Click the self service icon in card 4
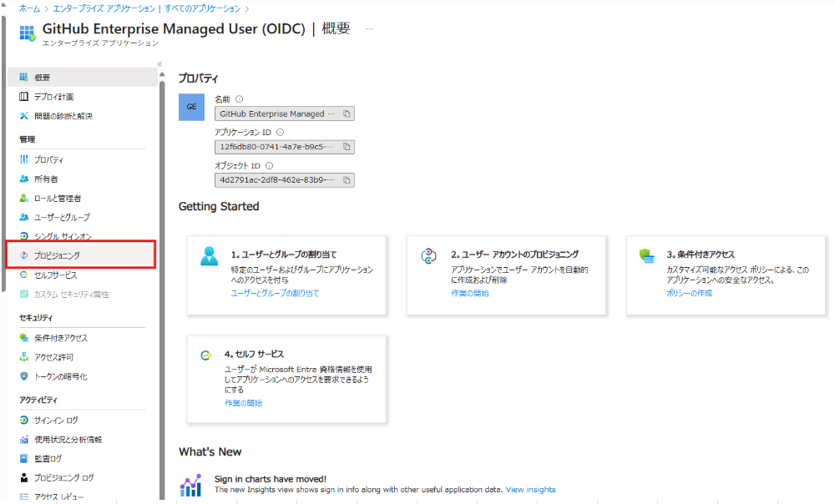The width and height of the screenshot is (835, 504). click(x=206, y=355)
